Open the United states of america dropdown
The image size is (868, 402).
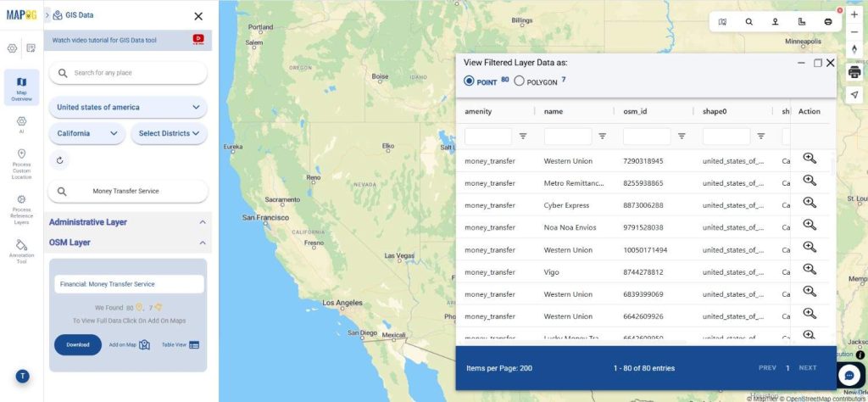tap(127, 108)
